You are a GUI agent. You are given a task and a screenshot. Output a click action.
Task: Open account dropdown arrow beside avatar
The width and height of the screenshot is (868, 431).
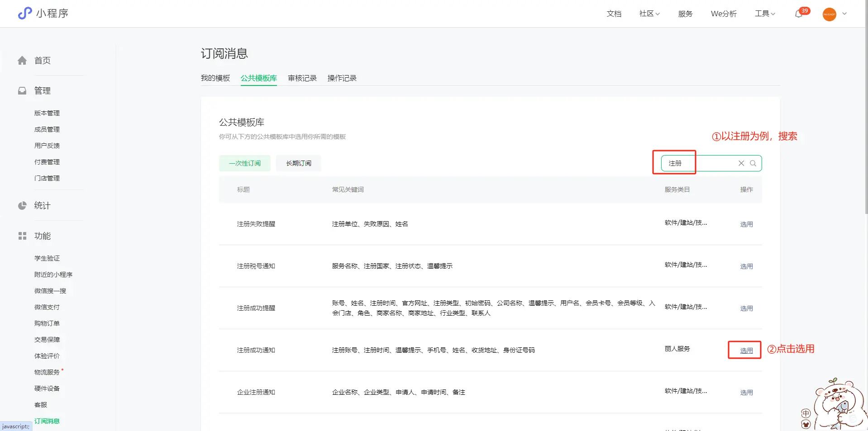click(844, 14)
